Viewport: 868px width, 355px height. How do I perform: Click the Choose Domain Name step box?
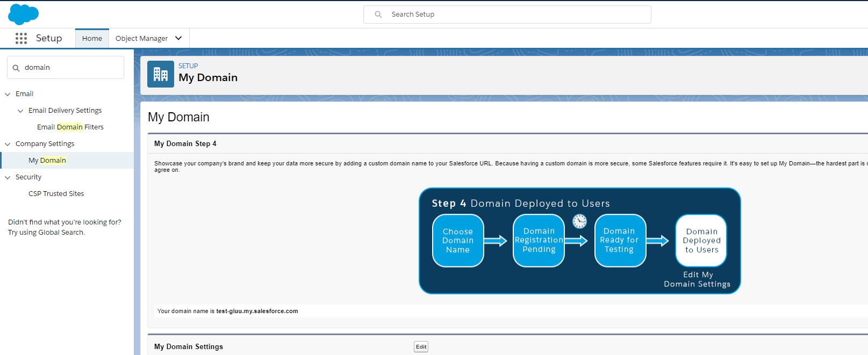tap(458, 241)
